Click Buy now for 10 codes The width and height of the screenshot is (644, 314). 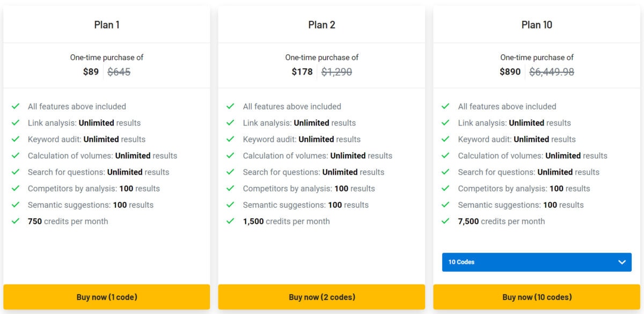[x=537, y=297]
